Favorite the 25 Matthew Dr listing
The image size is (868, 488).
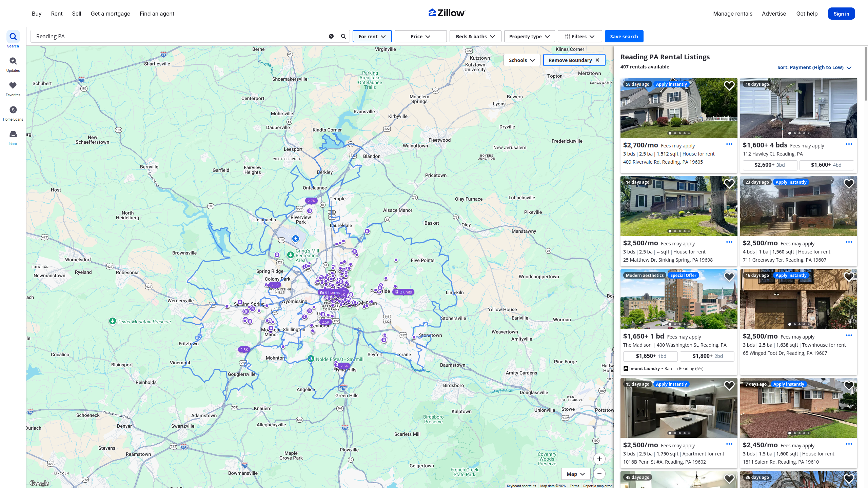729,184
